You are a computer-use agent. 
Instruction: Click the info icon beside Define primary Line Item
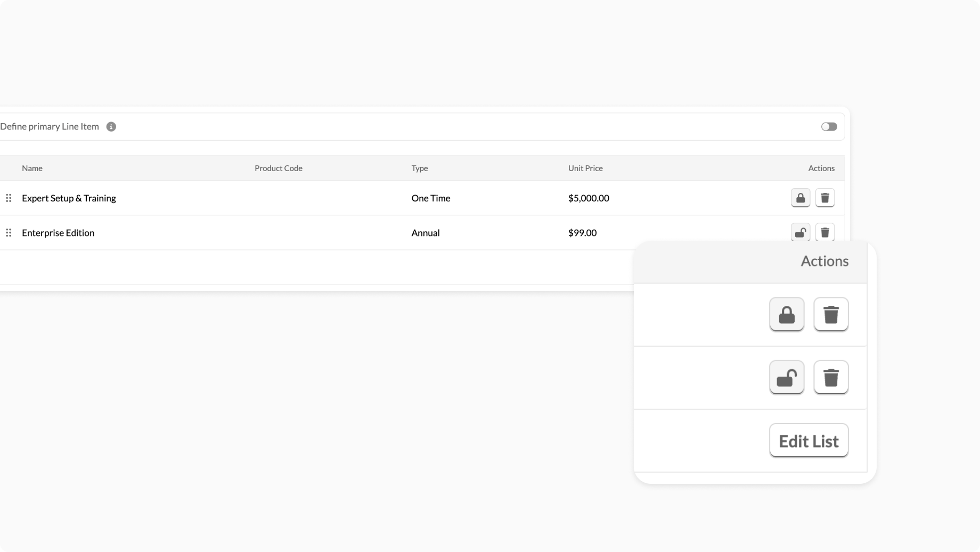[111, 127]
